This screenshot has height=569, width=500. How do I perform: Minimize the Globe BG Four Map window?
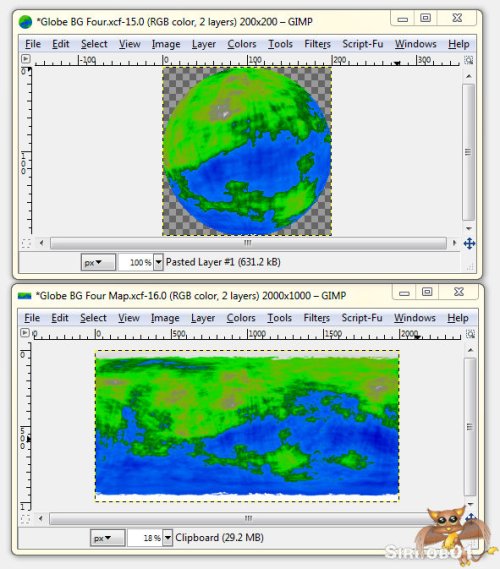pyautogui.click(x=404, y=292)
